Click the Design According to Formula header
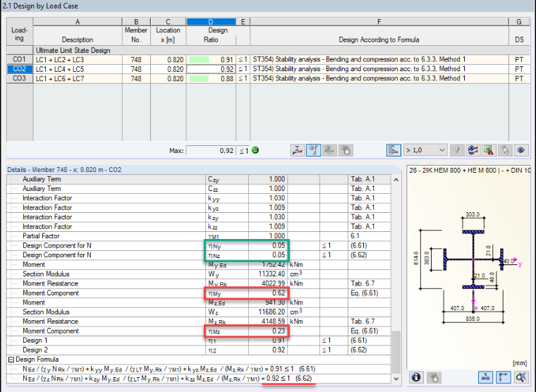 (x=379, y=39)
